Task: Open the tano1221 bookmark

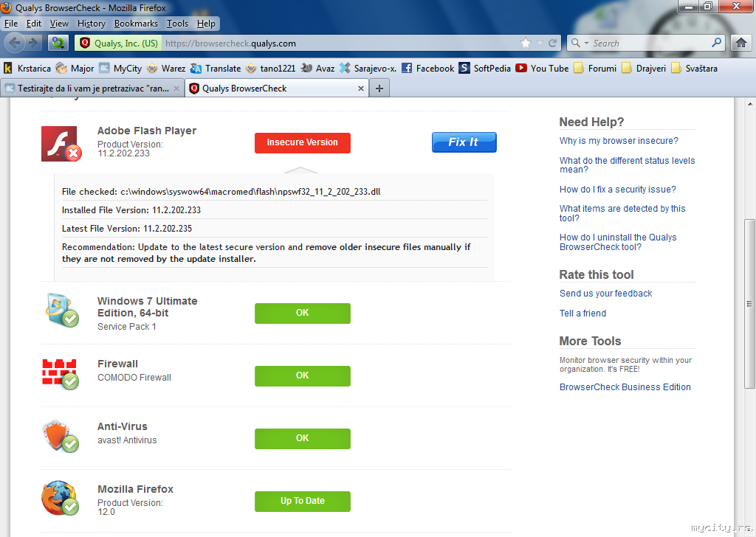Action: [270, 69]
